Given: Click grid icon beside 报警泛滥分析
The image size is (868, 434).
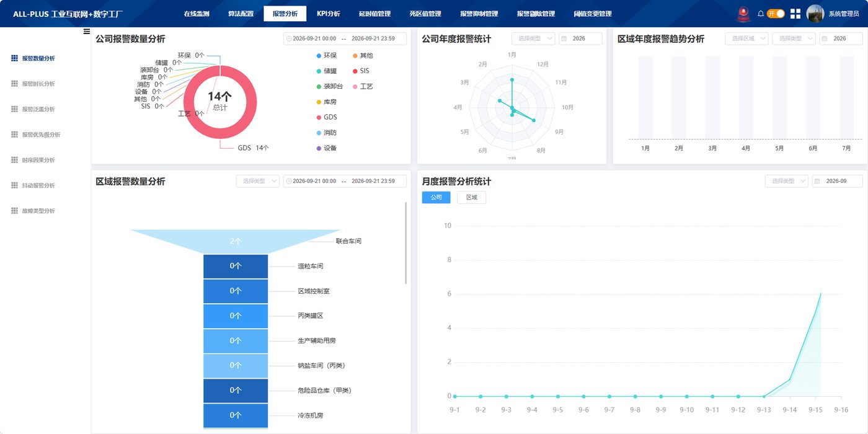Looking at the screenshot, I should (x=14, y=109).
